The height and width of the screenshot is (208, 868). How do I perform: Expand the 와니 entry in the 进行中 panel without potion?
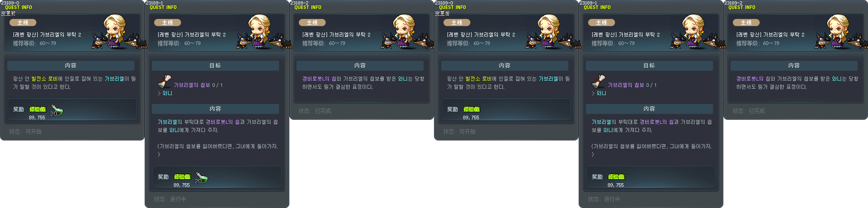click(599, 93)
